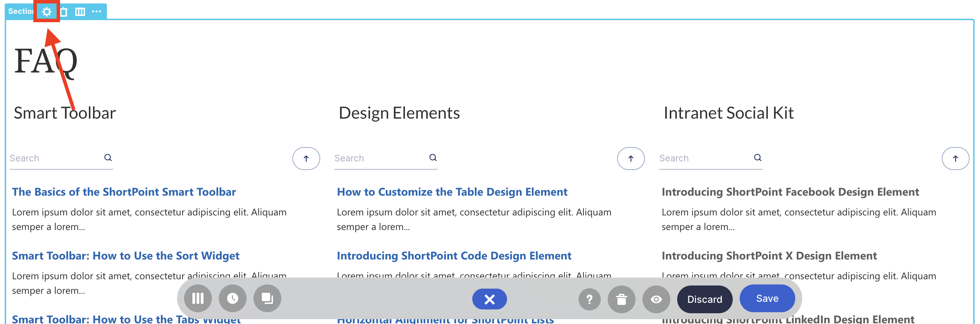
Task: Click the Discard button
Action: point(705,299)
